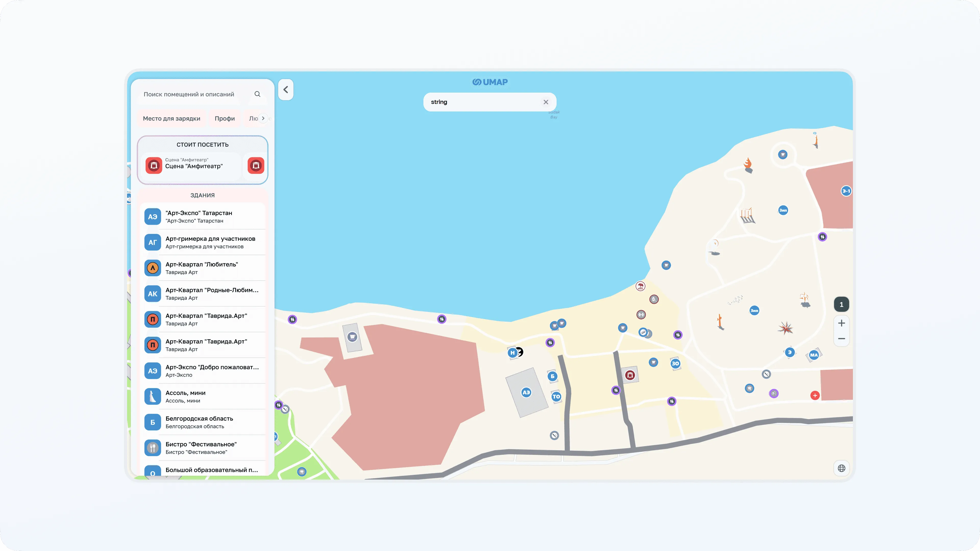Screen dimensions: 980x551
Task: Click the floor level '1' button
Action: coord(841,304)
